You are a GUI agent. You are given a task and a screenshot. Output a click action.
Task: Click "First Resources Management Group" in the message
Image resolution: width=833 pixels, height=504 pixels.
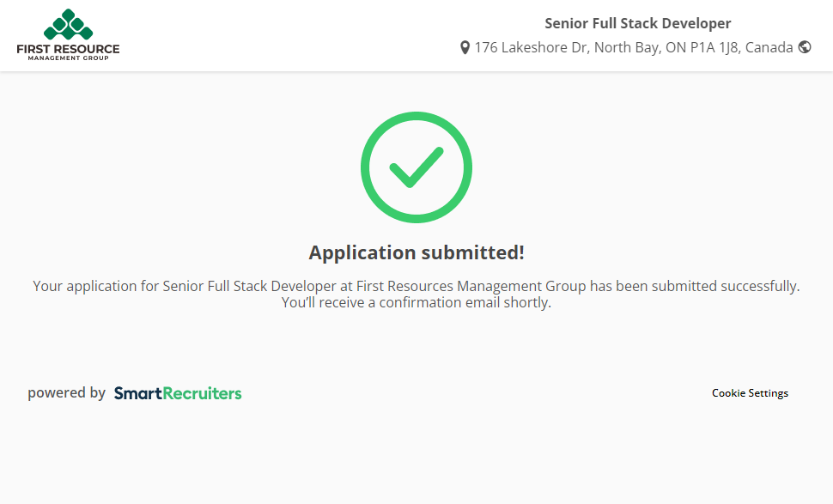[471, 286]
